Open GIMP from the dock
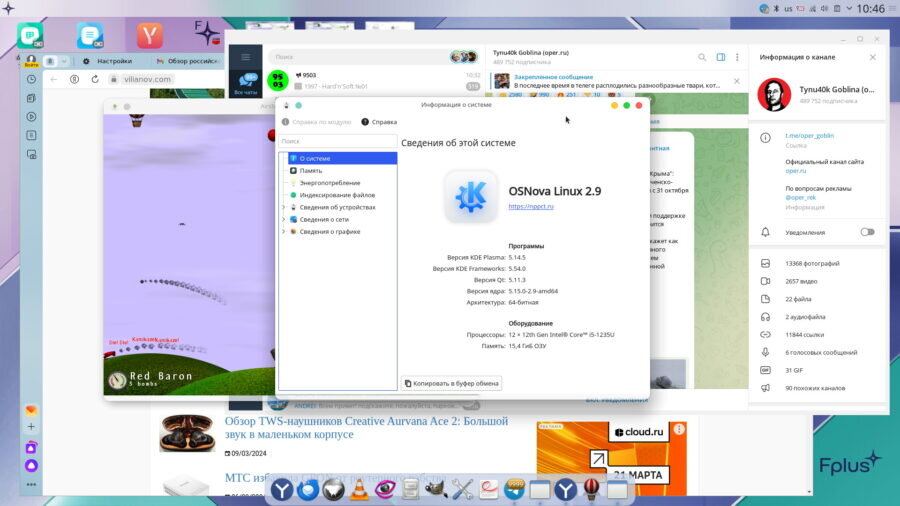The image size is (900, 506). click(436, 489)
